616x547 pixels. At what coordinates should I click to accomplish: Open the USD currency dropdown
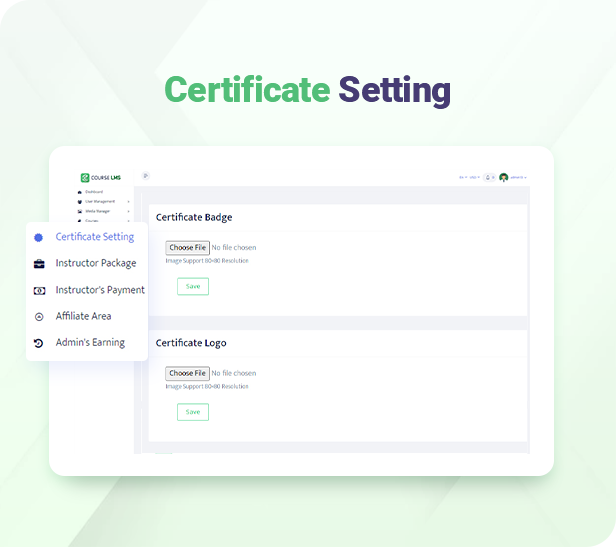[x=474, y=177]
